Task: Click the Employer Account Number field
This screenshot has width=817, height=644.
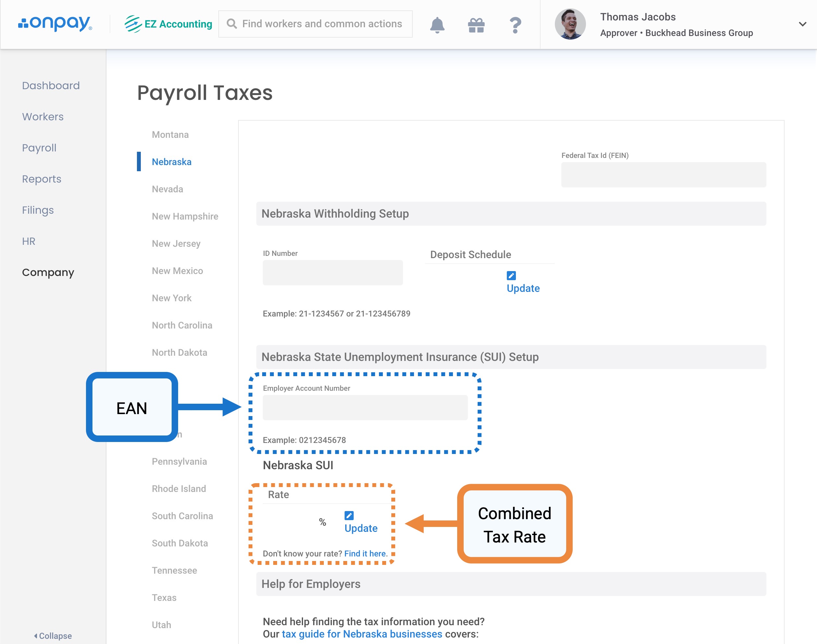Action: pos(365,408)
